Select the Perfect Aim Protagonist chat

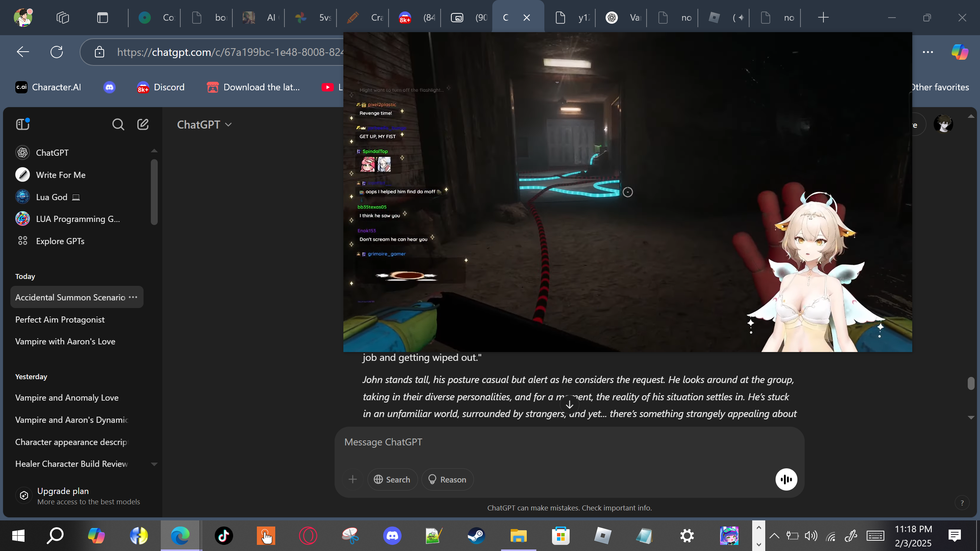pos(77,320)
